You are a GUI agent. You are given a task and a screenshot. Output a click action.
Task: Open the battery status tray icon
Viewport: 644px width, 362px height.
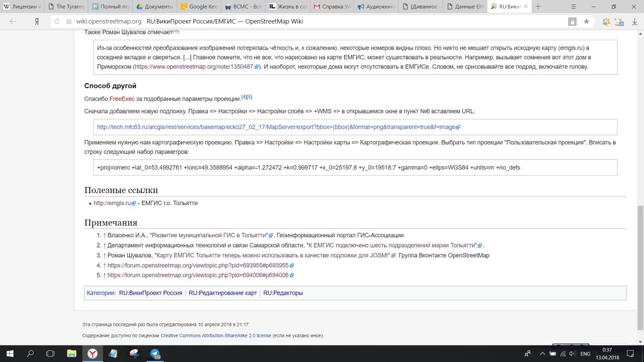click(552, 354)
